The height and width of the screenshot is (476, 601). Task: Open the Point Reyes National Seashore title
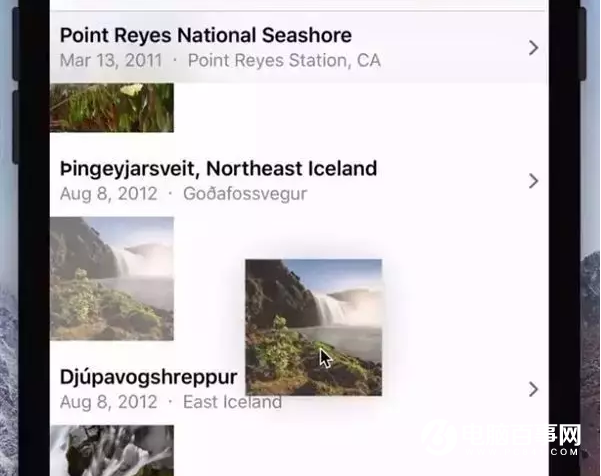click(205, 35)
